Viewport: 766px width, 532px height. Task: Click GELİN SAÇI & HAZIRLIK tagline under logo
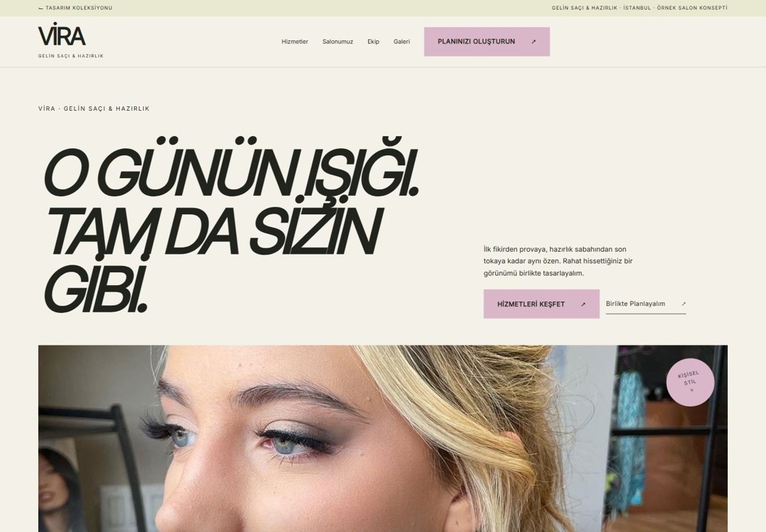coord(71,56)
